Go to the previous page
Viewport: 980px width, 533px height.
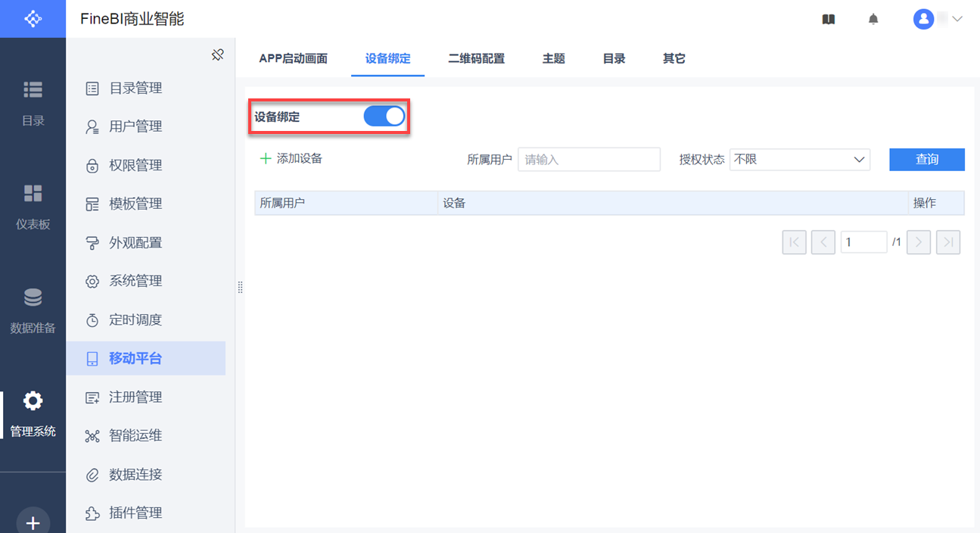823,242
